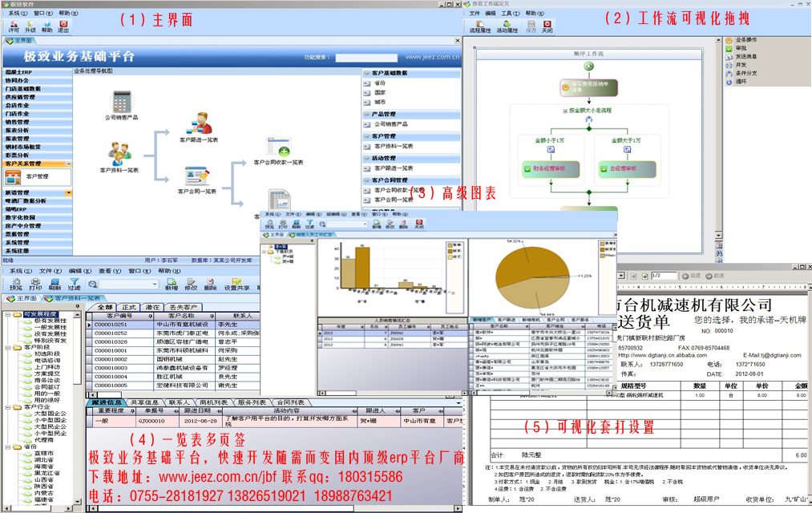Screen dimensions: 812x513
Task: Collapse the 客户基础数据 group in right panel
Action: point(366,73)
